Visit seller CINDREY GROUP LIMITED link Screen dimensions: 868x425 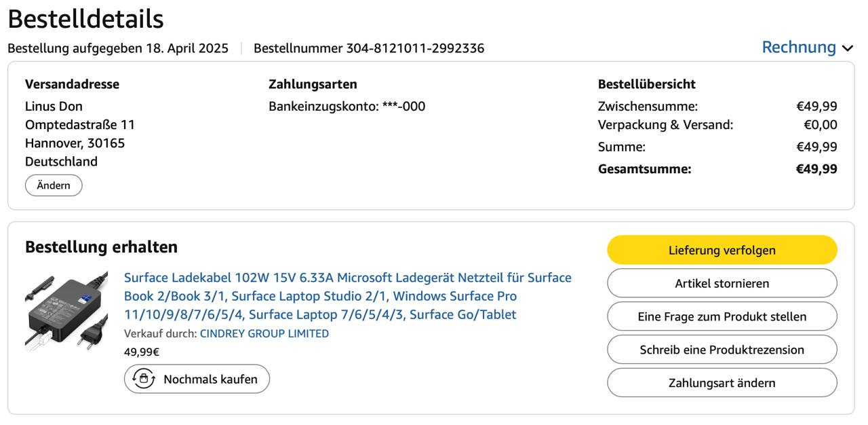click(x=264, y=333)
